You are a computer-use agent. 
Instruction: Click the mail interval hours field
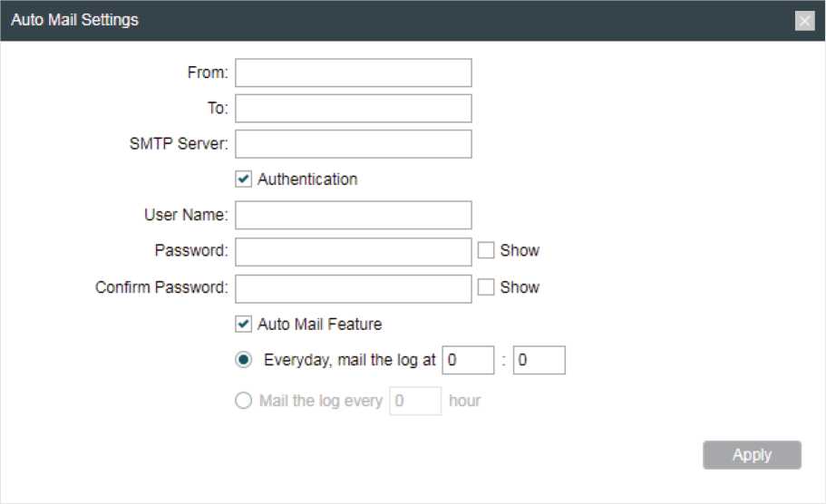click(415, 401)
